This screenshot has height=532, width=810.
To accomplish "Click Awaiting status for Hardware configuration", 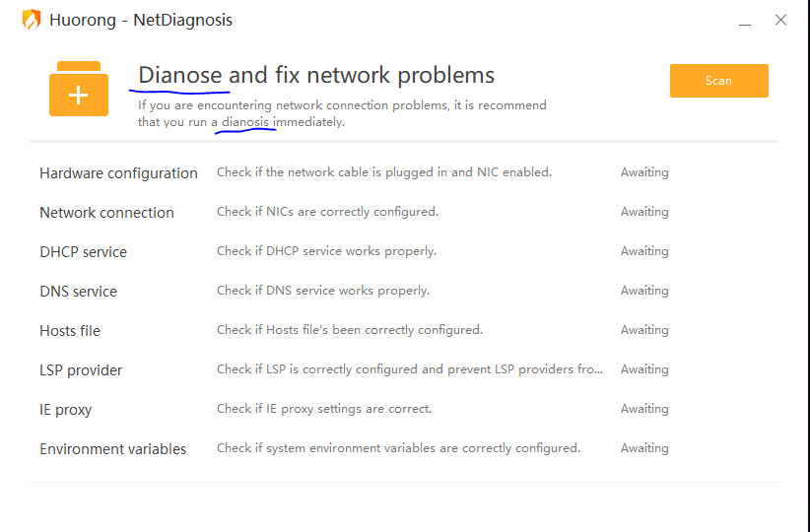I will click(x=644, y=172).
